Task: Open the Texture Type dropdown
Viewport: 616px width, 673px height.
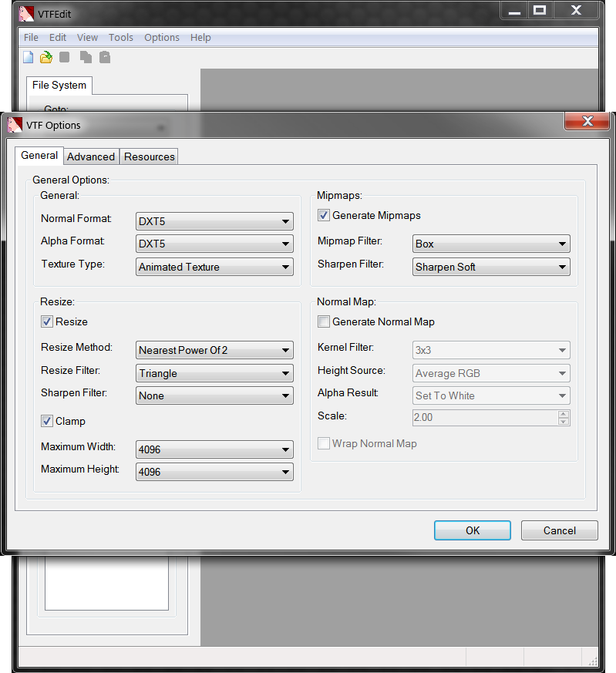Action: pos(214,267)
